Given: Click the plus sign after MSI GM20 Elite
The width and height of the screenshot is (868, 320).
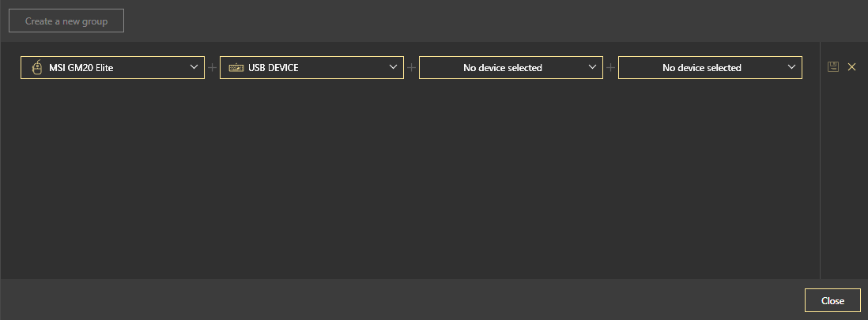Looking at the screenshot, I should pos(212,68).
